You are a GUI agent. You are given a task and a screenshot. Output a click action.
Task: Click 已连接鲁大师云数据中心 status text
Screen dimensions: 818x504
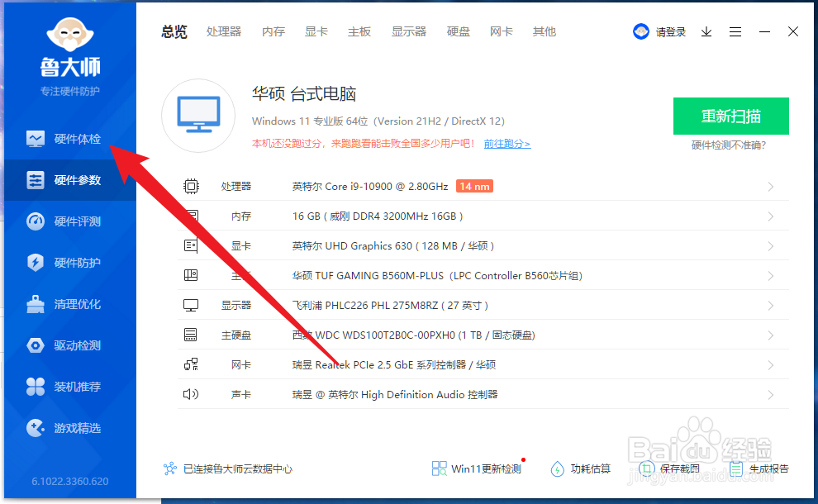coord(238,468)
